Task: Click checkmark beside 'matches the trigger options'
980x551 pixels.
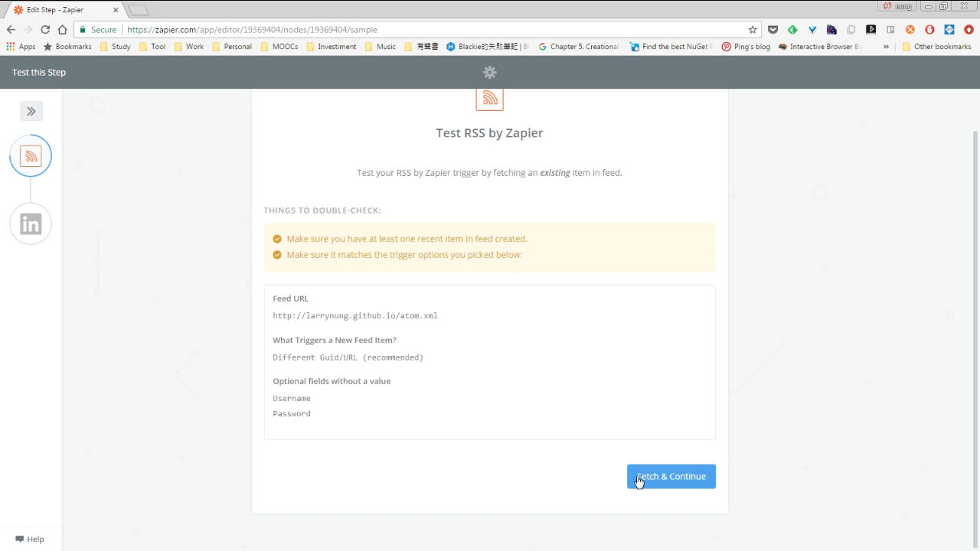Action: tap(277, 255)
